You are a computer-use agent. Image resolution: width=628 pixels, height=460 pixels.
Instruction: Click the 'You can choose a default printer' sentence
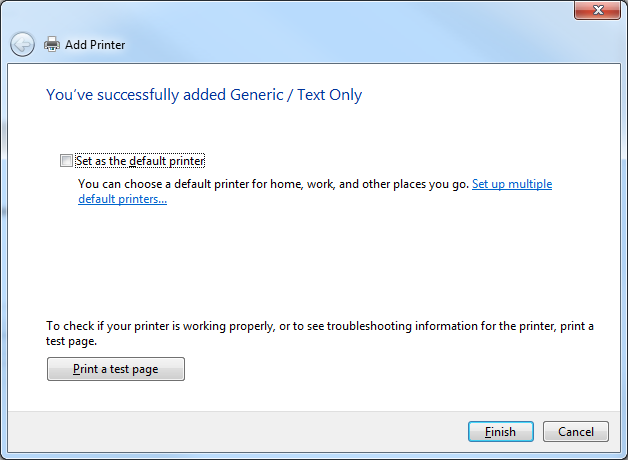tap(273, 184)
